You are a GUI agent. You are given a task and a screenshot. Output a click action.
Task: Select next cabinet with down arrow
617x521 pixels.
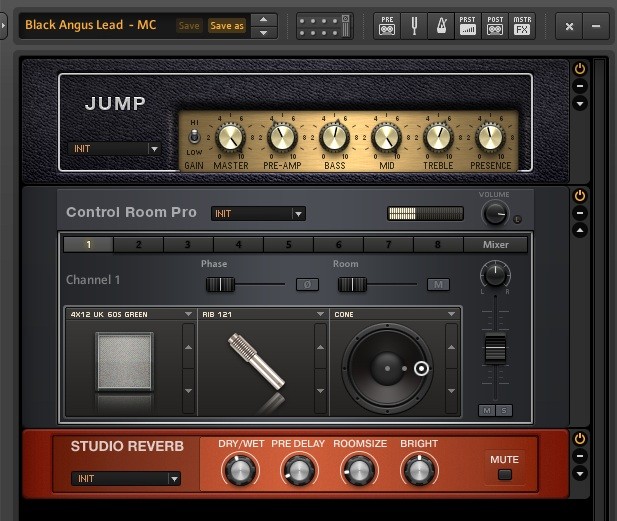coord(188,391)
